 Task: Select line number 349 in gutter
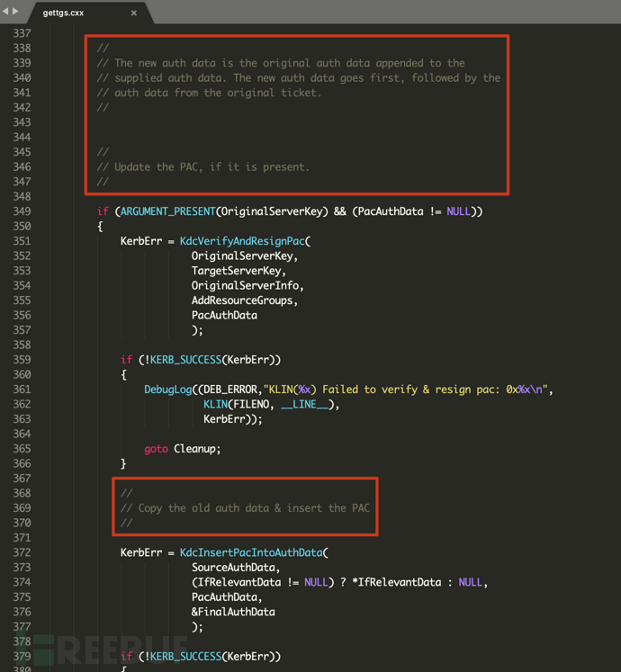(22, 211)
